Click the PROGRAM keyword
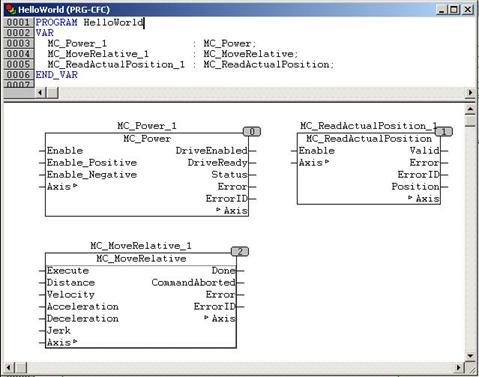Viewport: 479px width, 377px height. [x=56, y=23]
